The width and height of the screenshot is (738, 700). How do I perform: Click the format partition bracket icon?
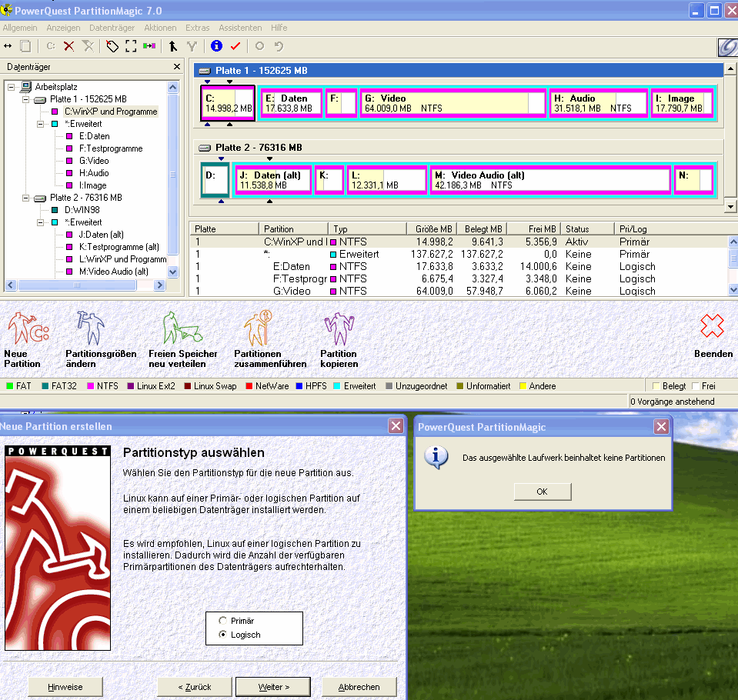click(x=131, y=46)
